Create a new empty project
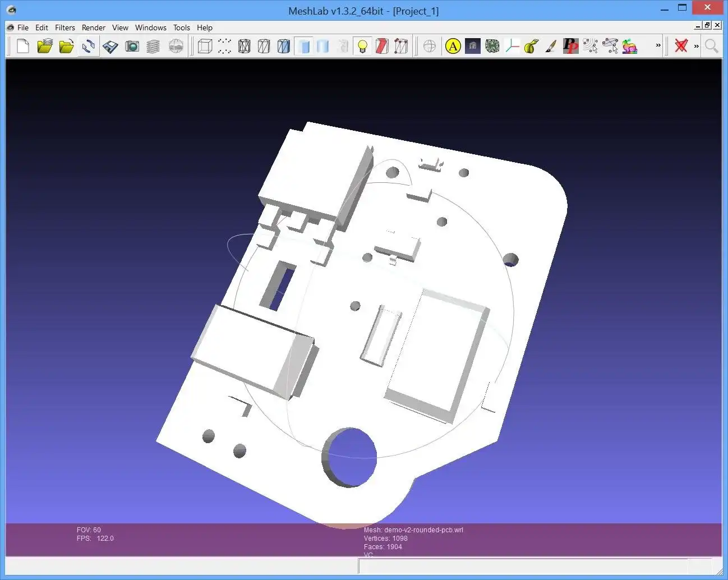The width and height of the screenshot is (728, 580). click(23, 46)
